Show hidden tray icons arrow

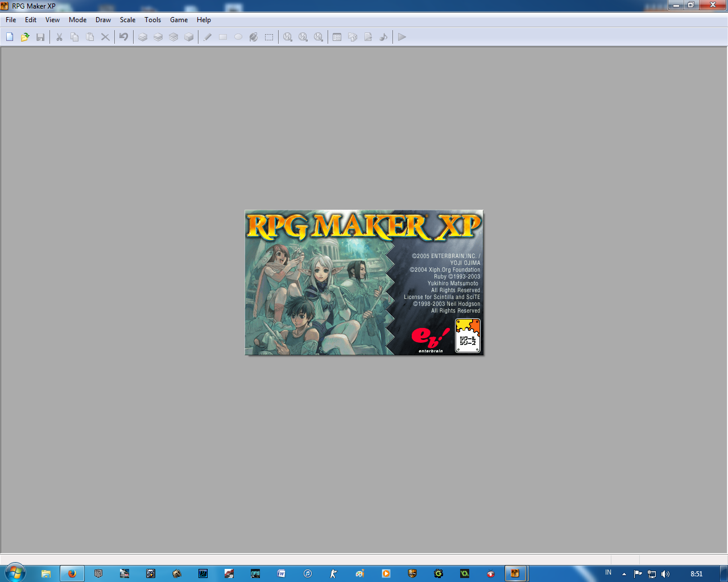click(x=624, y=574)
